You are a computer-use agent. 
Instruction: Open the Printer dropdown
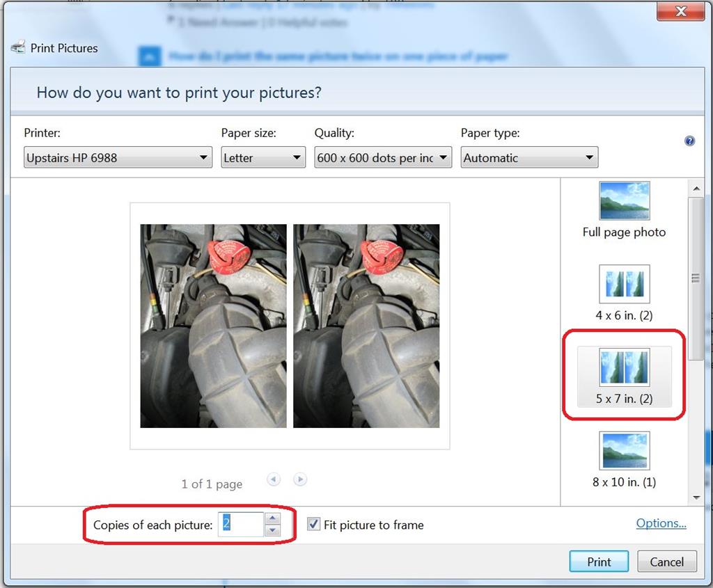204,157
